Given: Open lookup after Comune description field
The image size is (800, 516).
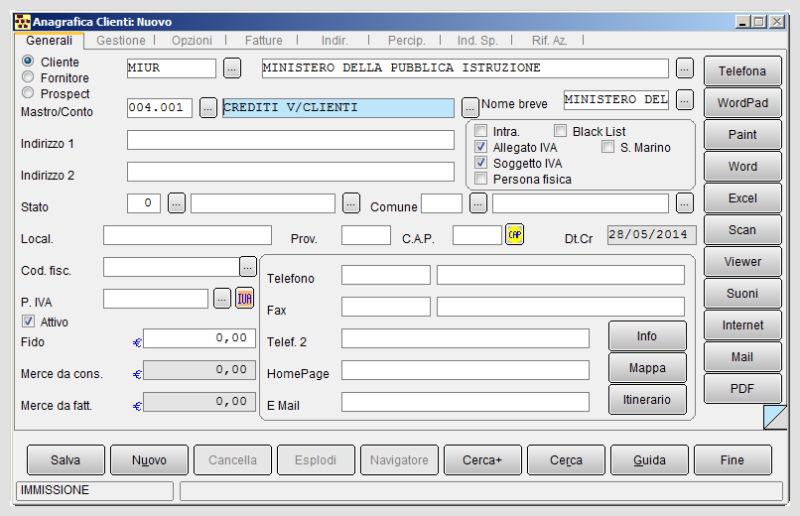Looking at the screenshot, I should (x=685, y=204).
